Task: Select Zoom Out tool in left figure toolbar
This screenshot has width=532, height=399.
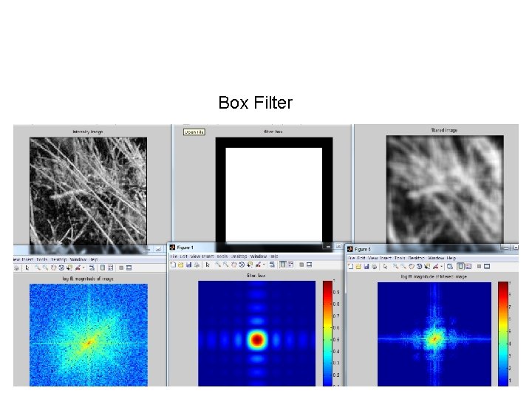Action: click(45, 268)
